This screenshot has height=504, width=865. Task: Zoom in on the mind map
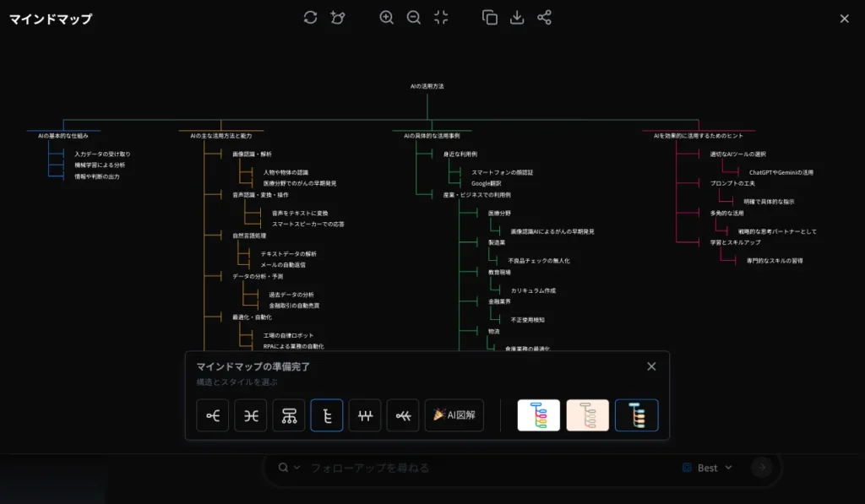387,17
